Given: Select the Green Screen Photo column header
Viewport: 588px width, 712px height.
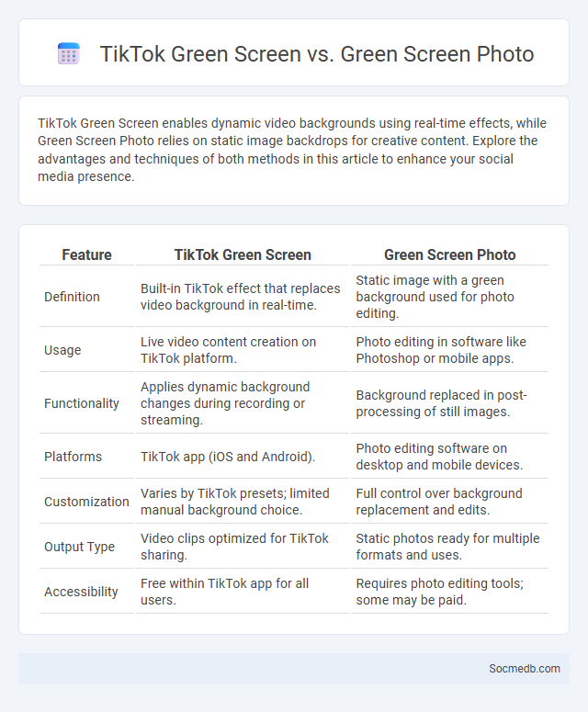Looking at the screenshot, I should (x=449, y=254).
